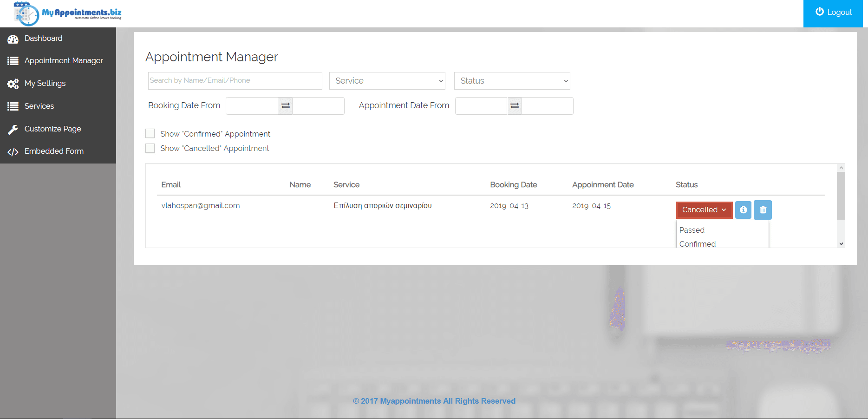Open My Settings
The height and width of the screenshot is (419, 868).
[45, 83]
